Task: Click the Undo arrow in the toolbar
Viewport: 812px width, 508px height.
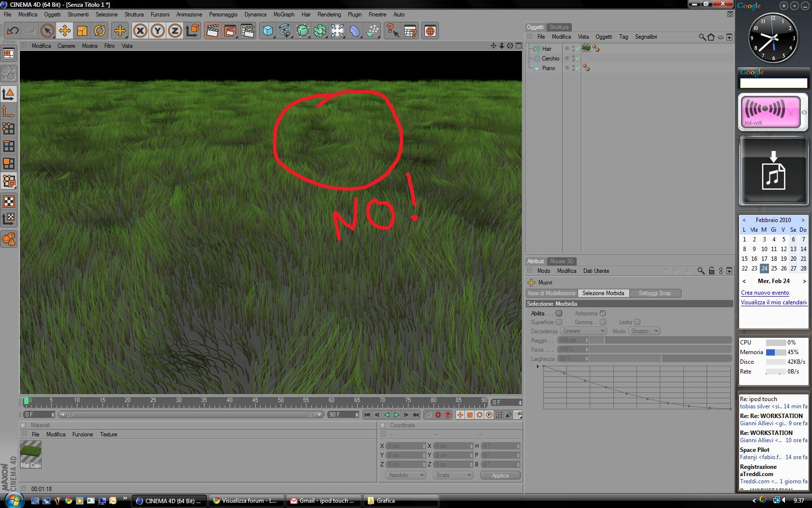Action: point(13,31)
